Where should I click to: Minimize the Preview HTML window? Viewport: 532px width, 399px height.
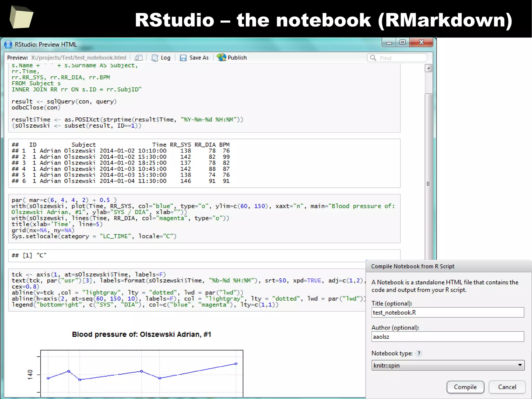pos(389,43)
